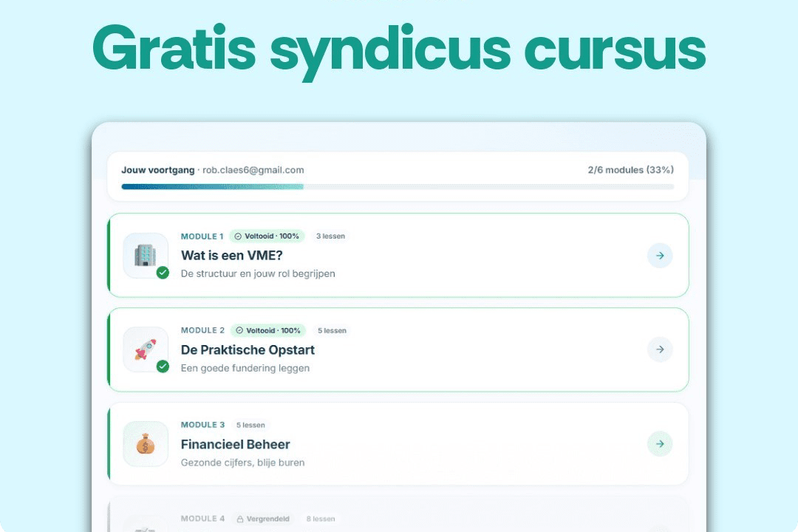The image size is (798, 532).
Task: Open the De Praktische Opstart module title
Action: point(248,349)
